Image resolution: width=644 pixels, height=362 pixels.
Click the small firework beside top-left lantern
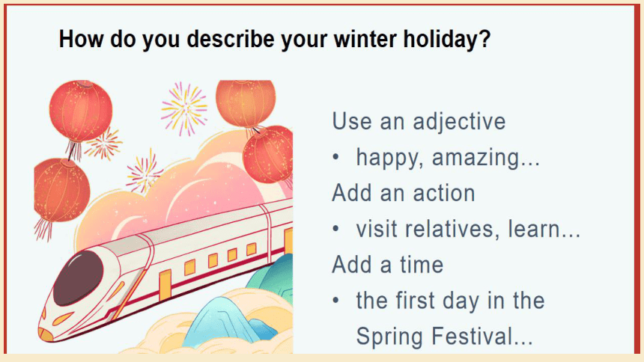pos(103,144)
